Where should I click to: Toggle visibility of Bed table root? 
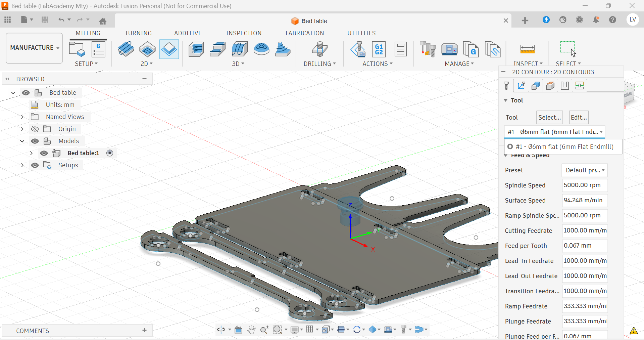pyautogui.click(x=26, y=93)
